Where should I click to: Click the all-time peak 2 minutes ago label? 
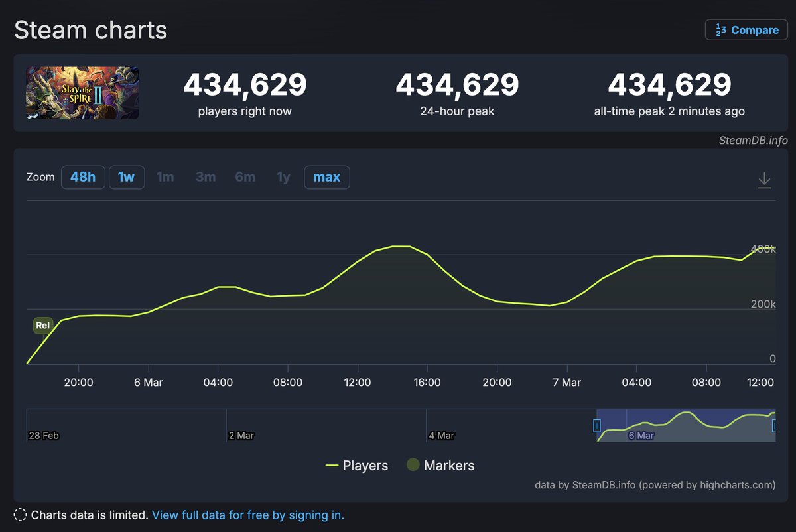(x=669, y=111)
